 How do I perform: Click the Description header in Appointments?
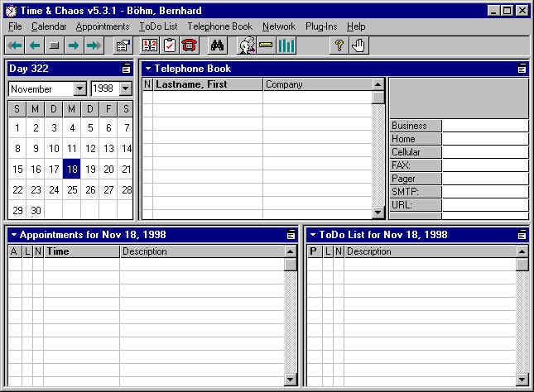(x=202, y=251)
